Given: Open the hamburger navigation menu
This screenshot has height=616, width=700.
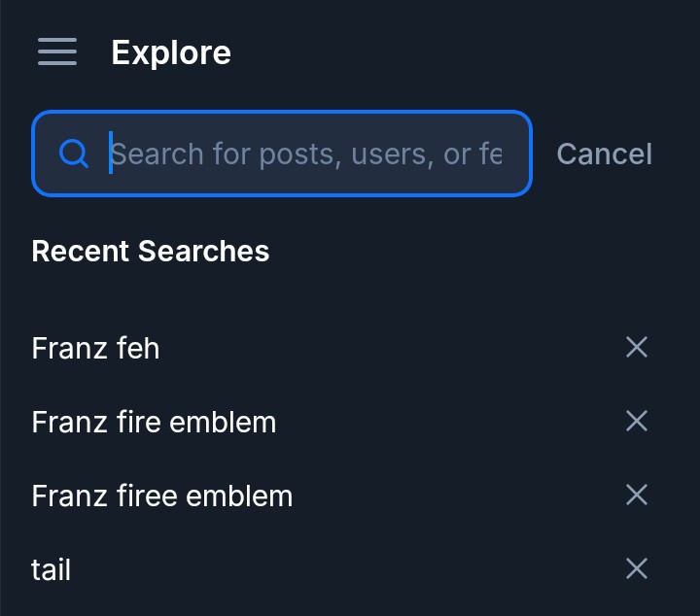Looking at the screenshot, I should (x=57, y=51).
